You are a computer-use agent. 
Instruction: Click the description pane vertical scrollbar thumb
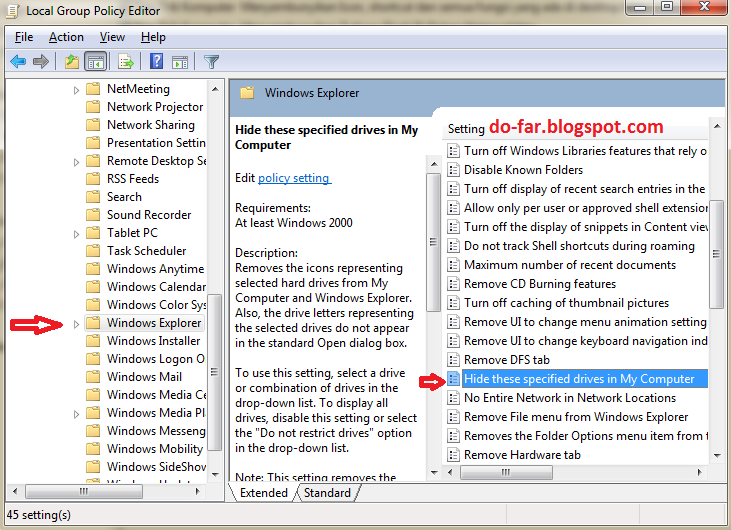click(x=434, y=242)
